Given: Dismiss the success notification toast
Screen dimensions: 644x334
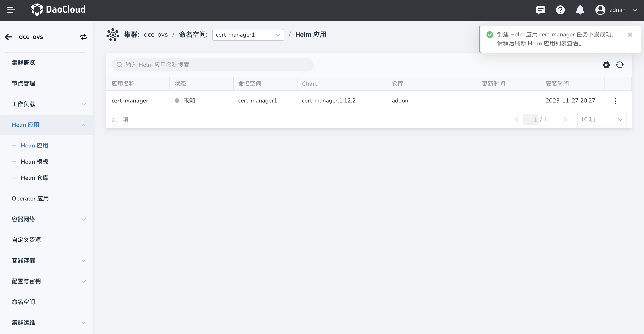Looking at the screenshot, I should (630, 34).
